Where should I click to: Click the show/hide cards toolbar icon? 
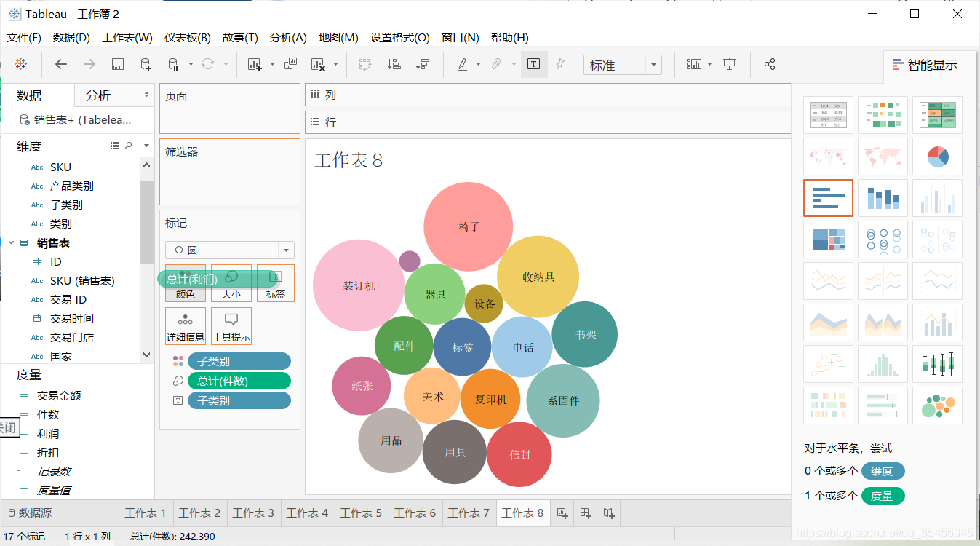coord(694,65)
